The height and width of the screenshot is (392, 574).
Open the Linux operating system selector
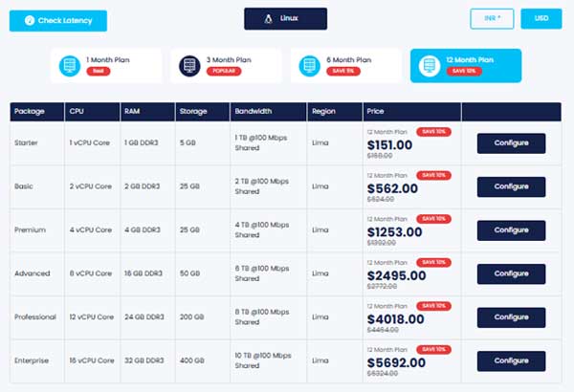click(285, 18)
